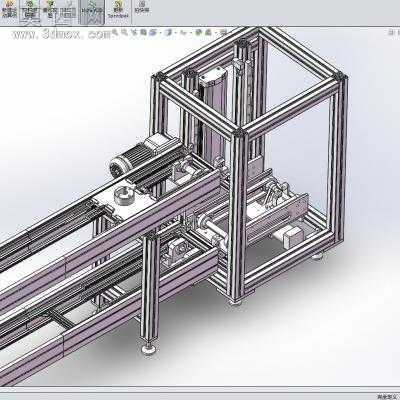Image resolution: width=400 pixels, height=400 pixels.
Task: Click the Apply Scene icon
Action: point(208,32)
